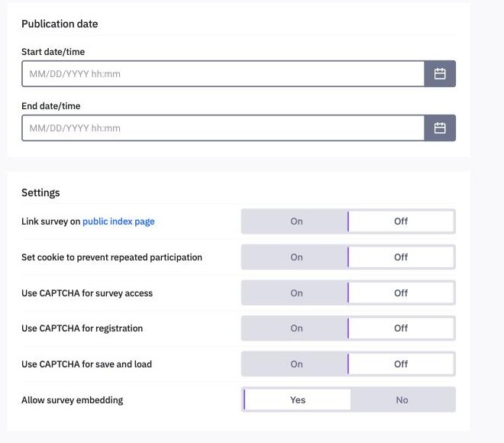This screenshot has height=443, width=504.
Task: Switch On CAPTCHA for save and load
Action: [x=295, y=364]
